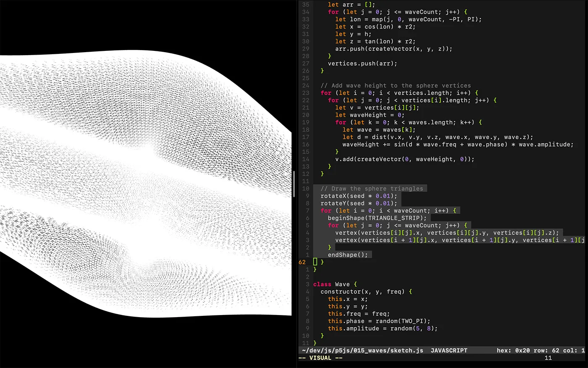
Task: Click the rotateX(seed * 0.01) line
Action: [358, 196]
